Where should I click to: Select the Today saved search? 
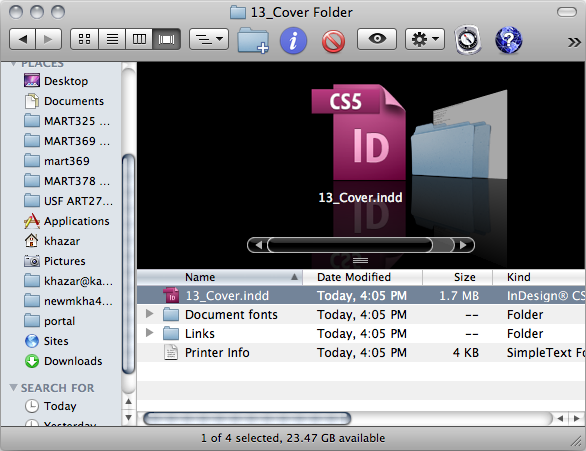click(x=50, y=406)
